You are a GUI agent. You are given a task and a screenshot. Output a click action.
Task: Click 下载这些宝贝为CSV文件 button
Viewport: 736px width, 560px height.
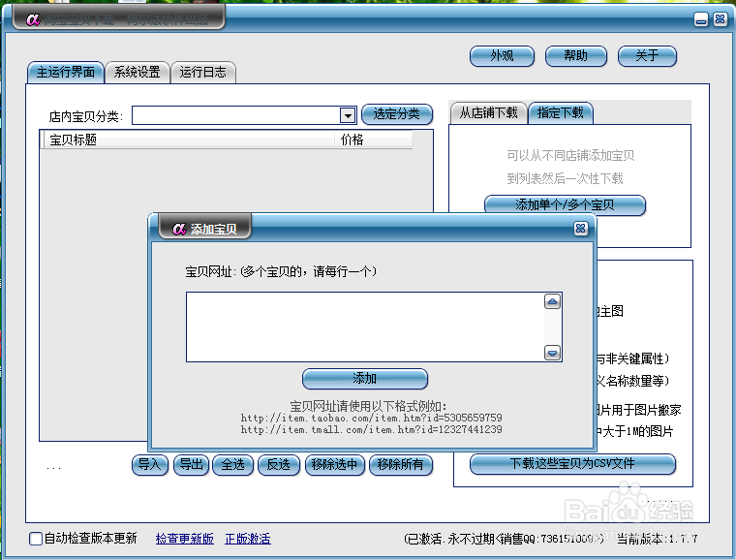coord(572,464)
